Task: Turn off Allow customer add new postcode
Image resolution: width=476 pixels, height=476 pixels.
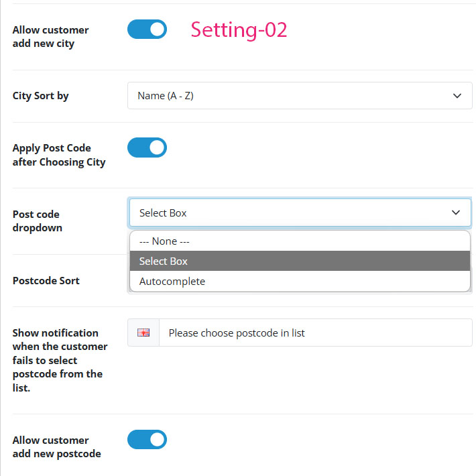Action: tap(147, 439)
